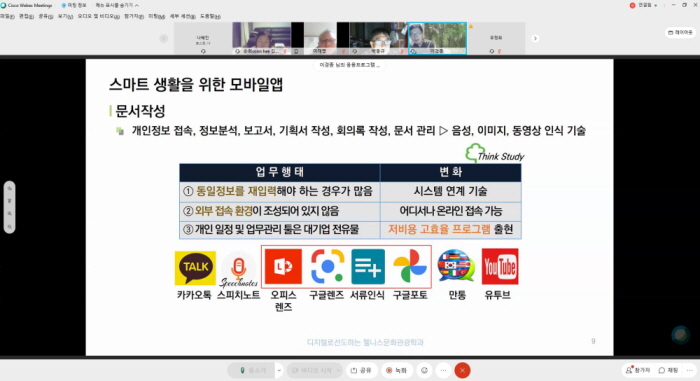700x381 pixels.
Task: Change view with the 레이아웃 button
Action: pyautogui.click(x=680, y=33)
